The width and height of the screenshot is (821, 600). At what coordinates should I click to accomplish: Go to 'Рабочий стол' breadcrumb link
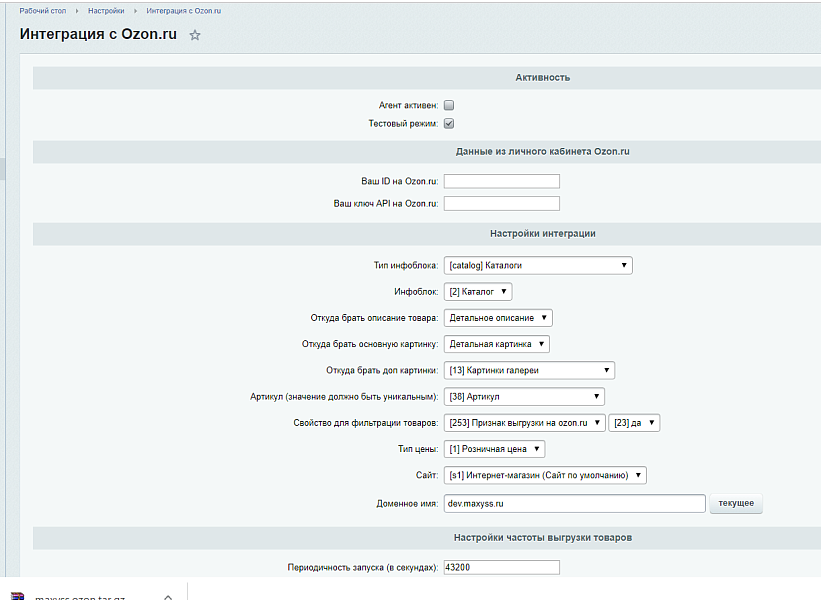coord(41,10)
